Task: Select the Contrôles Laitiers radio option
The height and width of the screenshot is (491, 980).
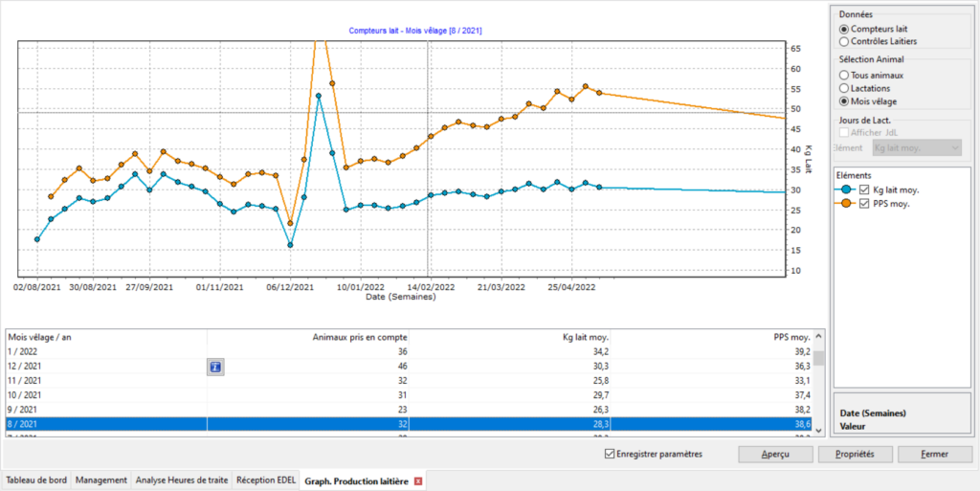Action: (843, 41)
